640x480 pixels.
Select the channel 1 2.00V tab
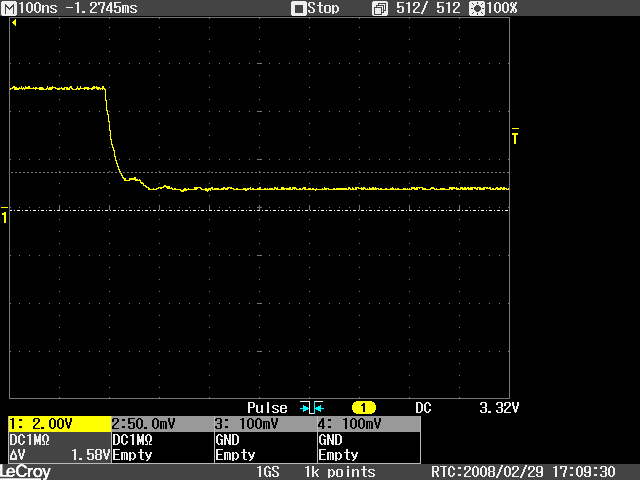[x=58, y=424]
